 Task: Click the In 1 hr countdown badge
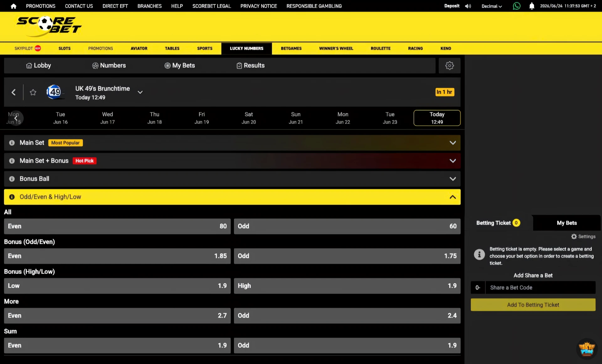coord(444,92)
